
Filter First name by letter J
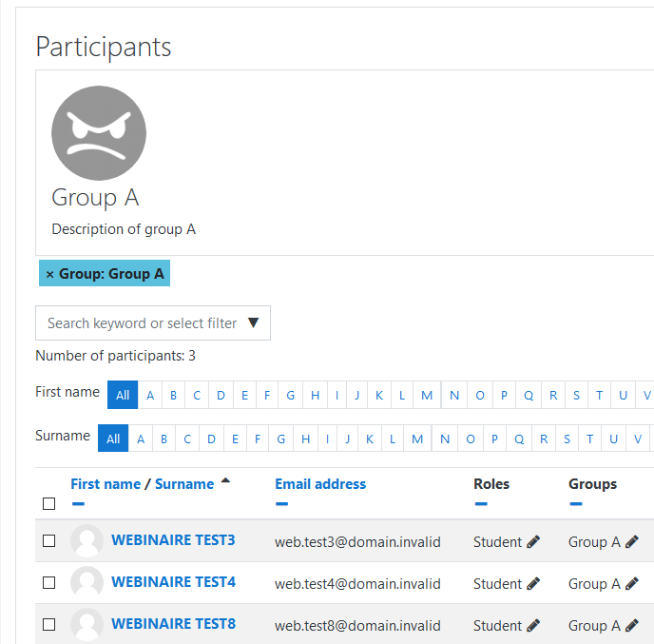(357, 395)
